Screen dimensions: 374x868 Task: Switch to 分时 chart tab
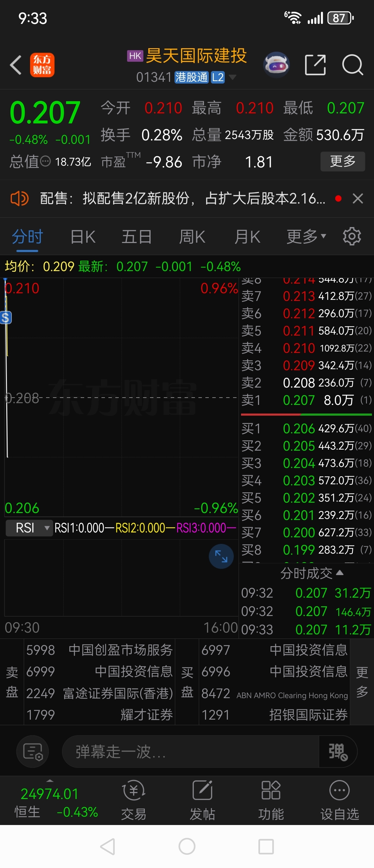[27, 237]
